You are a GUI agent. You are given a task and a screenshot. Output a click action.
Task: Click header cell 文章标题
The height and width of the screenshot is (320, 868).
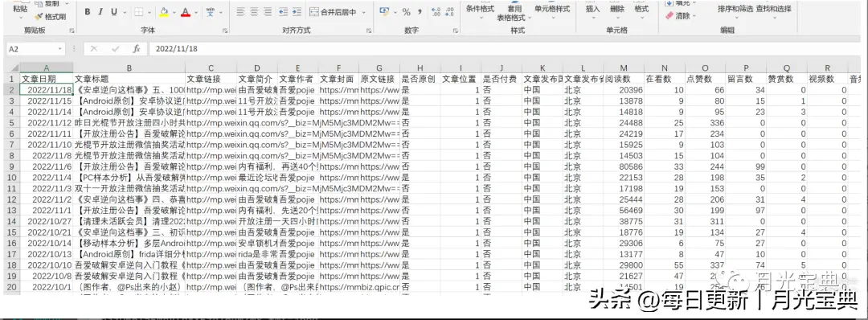pos(129,79)
